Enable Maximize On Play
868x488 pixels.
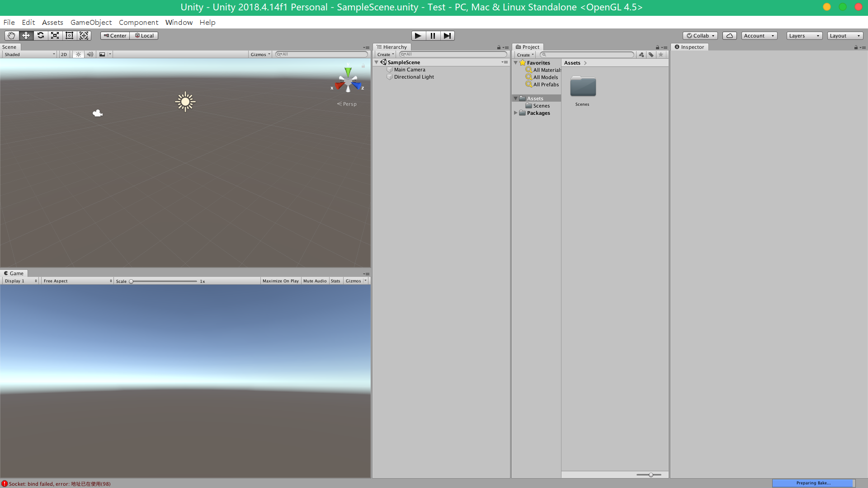280,281
